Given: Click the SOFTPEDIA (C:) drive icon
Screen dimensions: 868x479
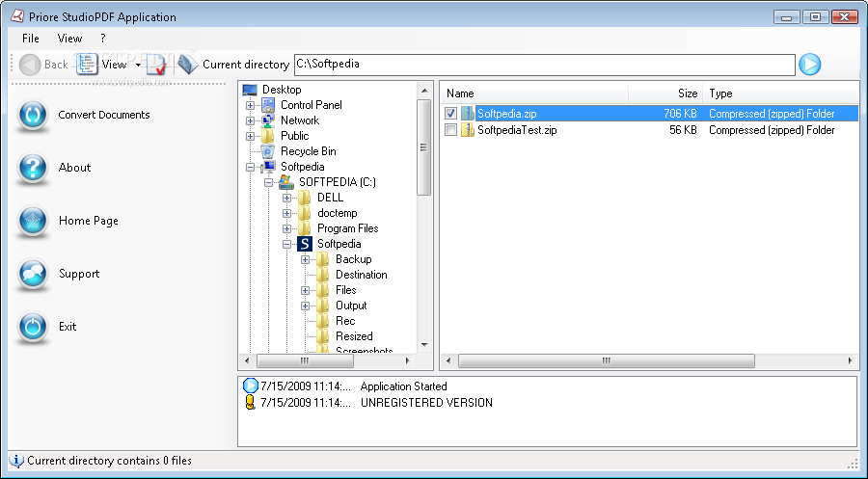Looking at the screenshot, I should (x=286, y=182).
